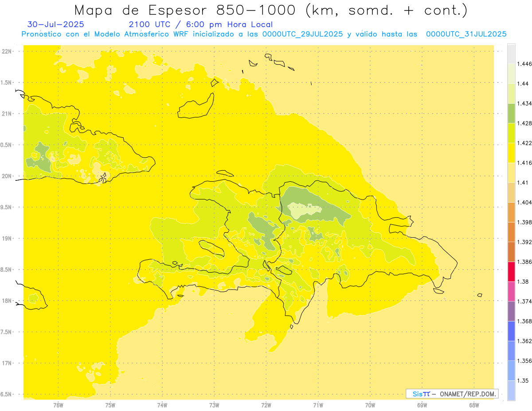Click the legend value '1.44'
The image size is (532, 411).
click(522, 84)
